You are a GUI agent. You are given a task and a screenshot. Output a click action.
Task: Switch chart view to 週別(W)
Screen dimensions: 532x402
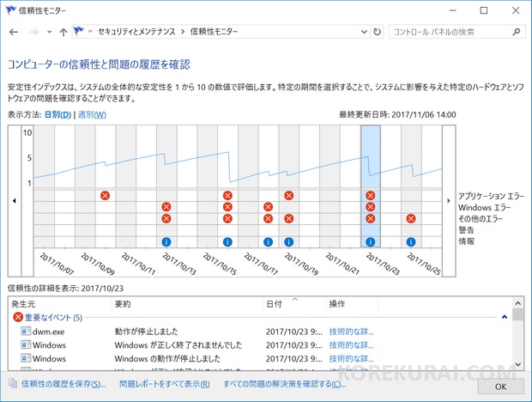pos(92,115)
